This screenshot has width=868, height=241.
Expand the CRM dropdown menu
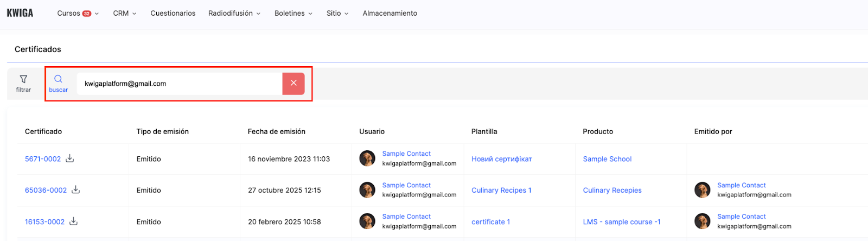pyautogui.click(x=125, y=13)
